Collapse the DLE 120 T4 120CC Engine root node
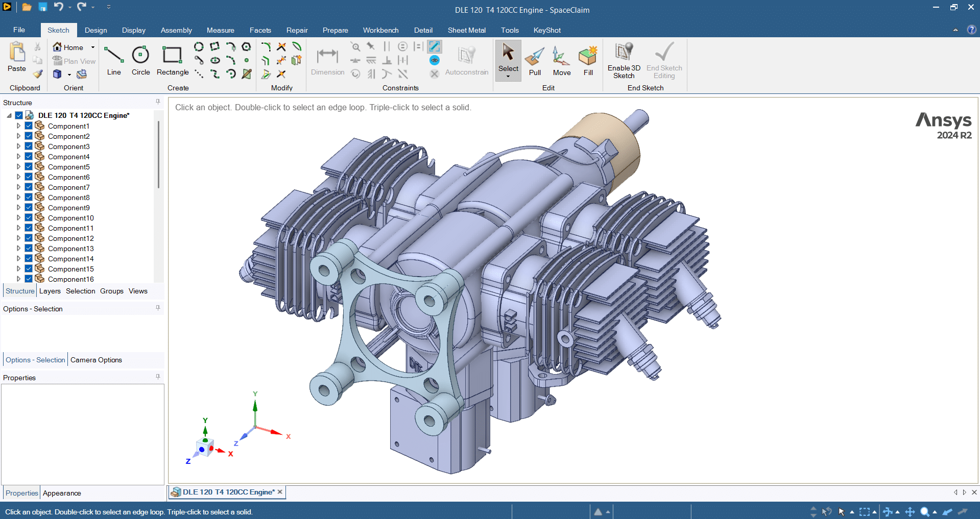The width and height of the screenshot is (980, 519). pyautogui.click(x=9, y=116)
